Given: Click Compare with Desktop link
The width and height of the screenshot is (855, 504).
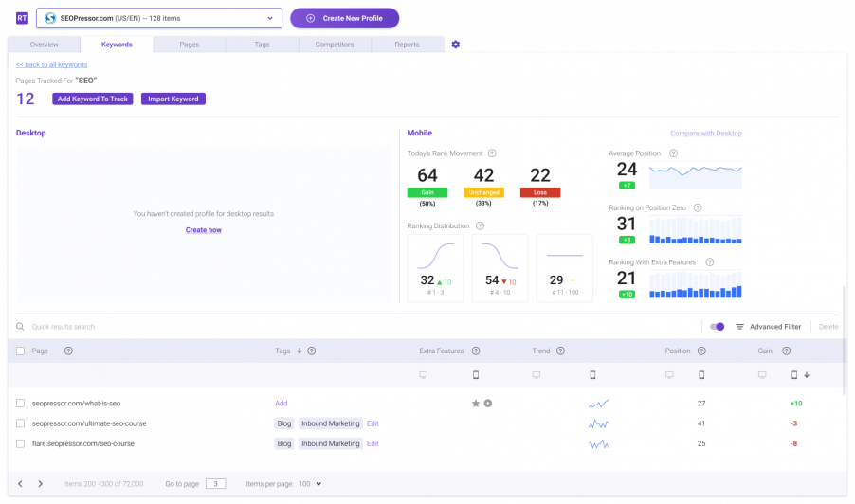Looking at the screenshot, I should (x=706, y=133).
